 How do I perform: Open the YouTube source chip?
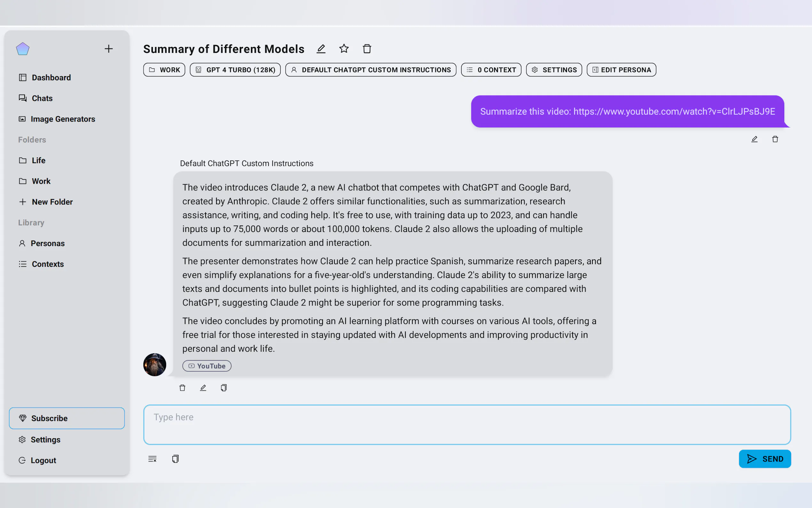(207, 366)
